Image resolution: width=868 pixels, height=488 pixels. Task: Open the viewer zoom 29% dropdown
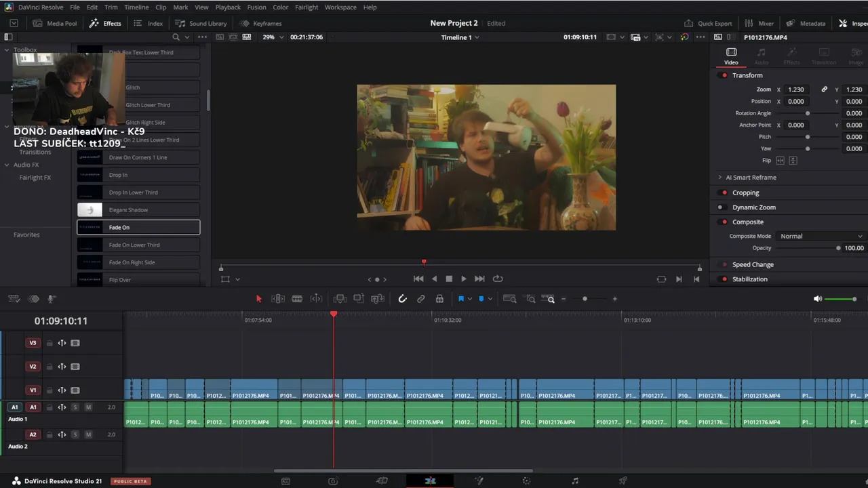273,37
